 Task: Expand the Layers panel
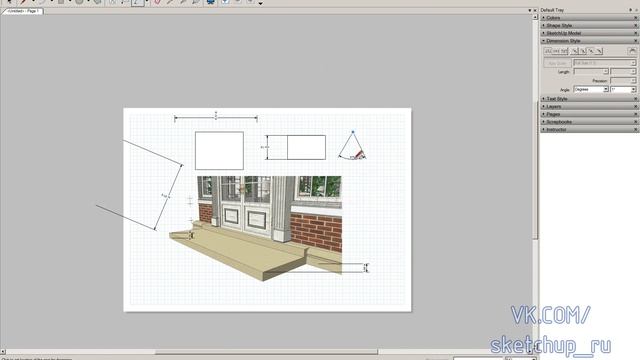click(589, 107)
